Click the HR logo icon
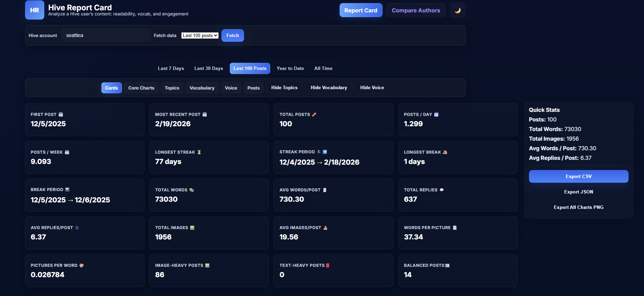The height and width of the screenshot is (296, 644). click(35, 10)
